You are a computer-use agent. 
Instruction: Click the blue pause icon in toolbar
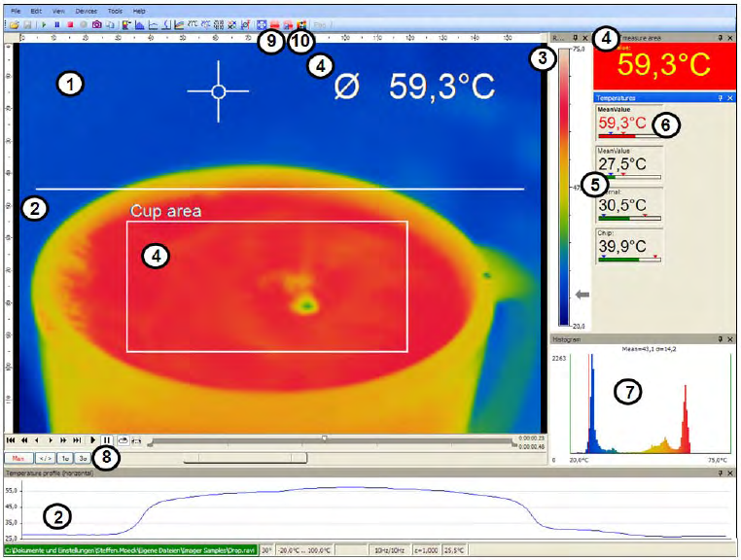pos(57,22)
